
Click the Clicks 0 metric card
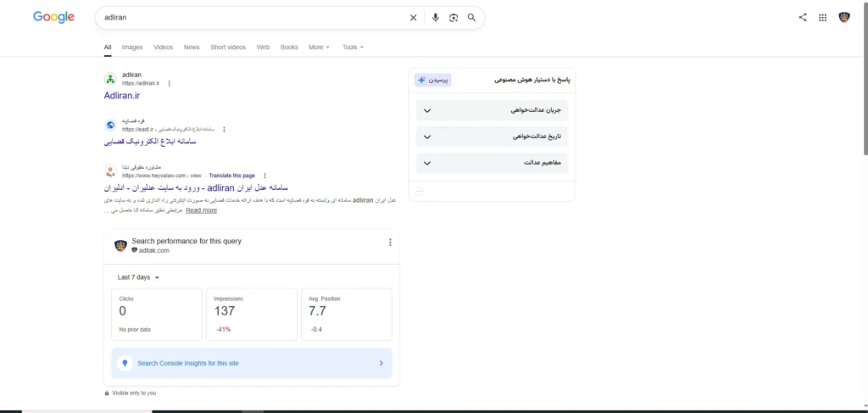[x=157, y=315]
